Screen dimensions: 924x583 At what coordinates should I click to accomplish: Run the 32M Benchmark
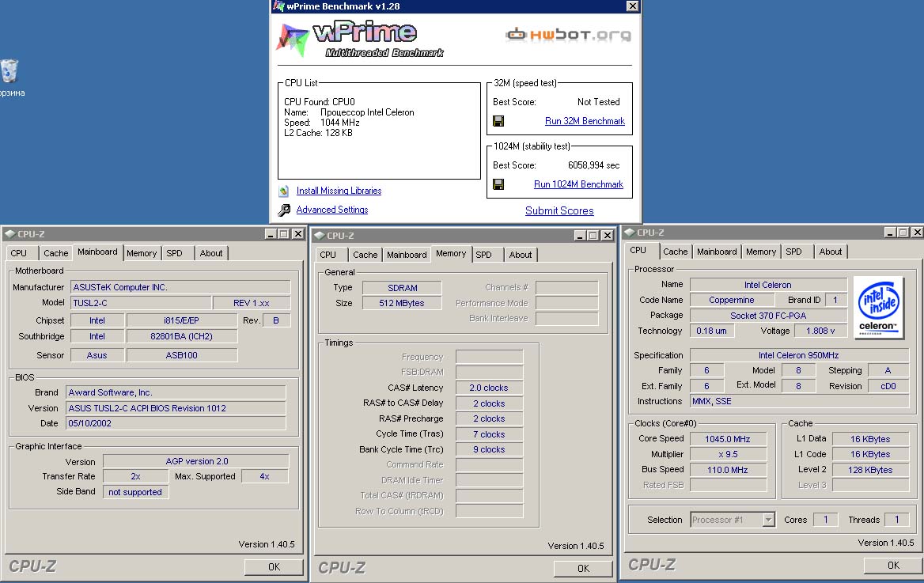(x=585, y=121)
